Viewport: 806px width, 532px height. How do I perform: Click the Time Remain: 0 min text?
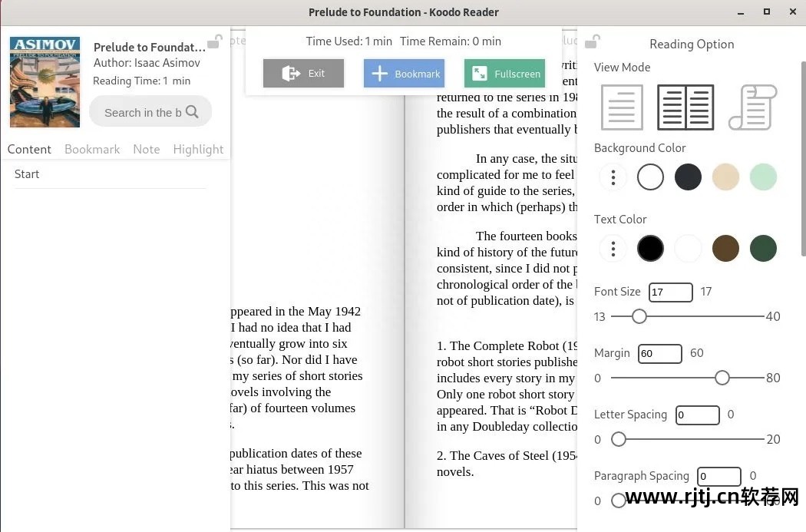tap(451, 41)
